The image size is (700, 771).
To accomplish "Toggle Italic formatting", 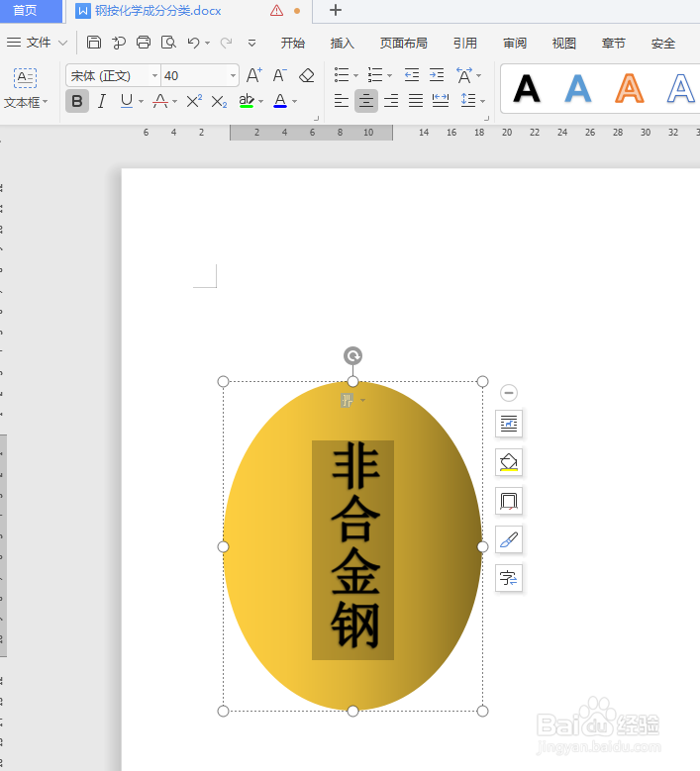I will click(x=102, y=101).
